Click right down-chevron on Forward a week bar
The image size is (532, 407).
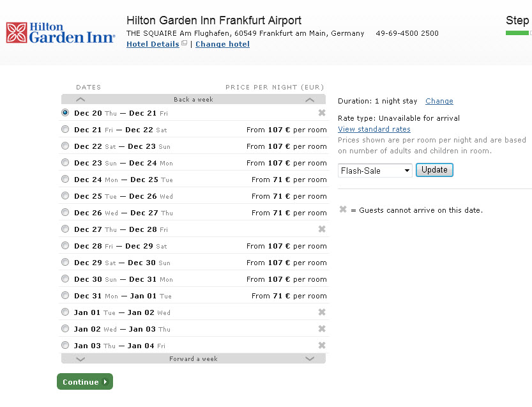(x=310, y=358)
